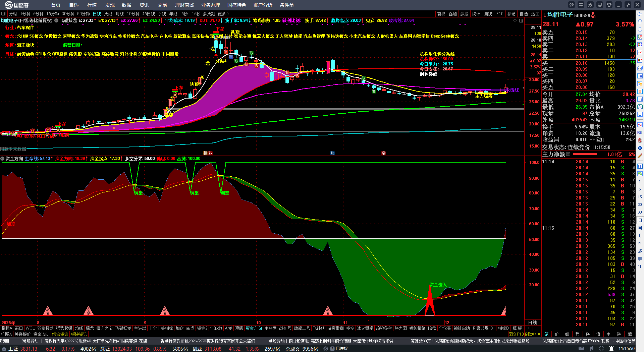Image resolution: width=644 pixels, height=352 pixels.
Task: Click the down arrow for next stock
Action: [x=640, y=29]
